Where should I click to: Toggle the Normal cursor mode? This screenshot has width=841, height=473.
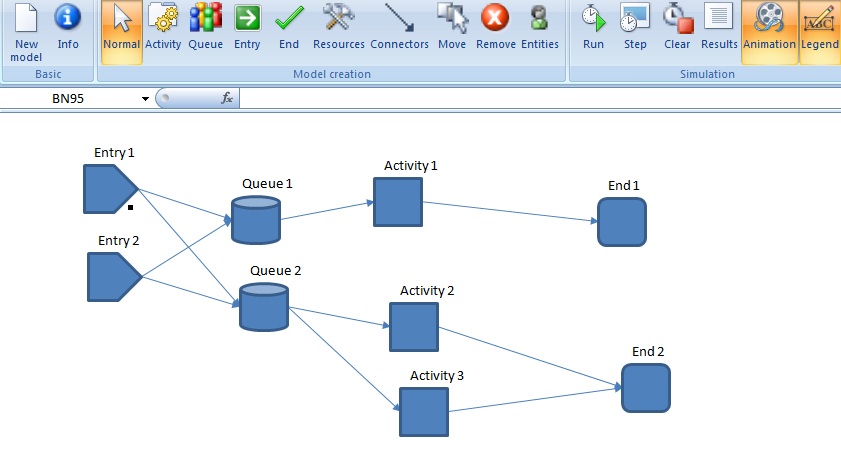pos(122,30)
